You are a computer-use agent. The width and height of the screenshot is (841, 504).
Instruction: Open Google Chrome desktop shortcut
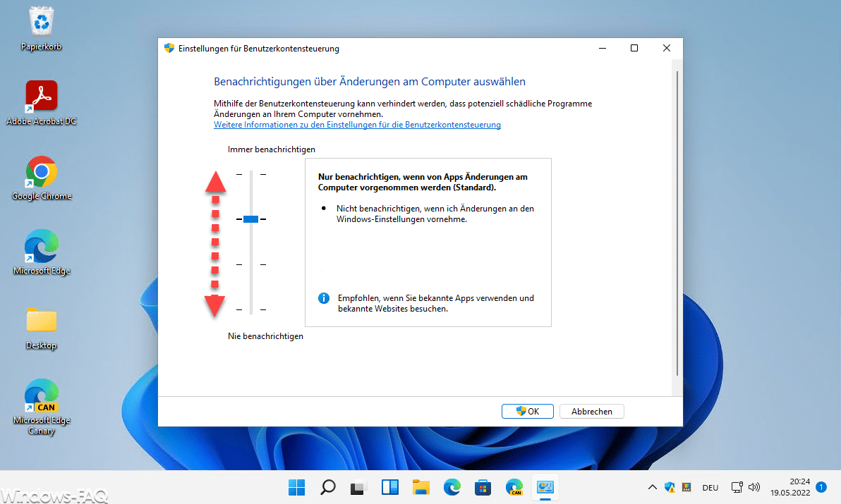(42, 178)
